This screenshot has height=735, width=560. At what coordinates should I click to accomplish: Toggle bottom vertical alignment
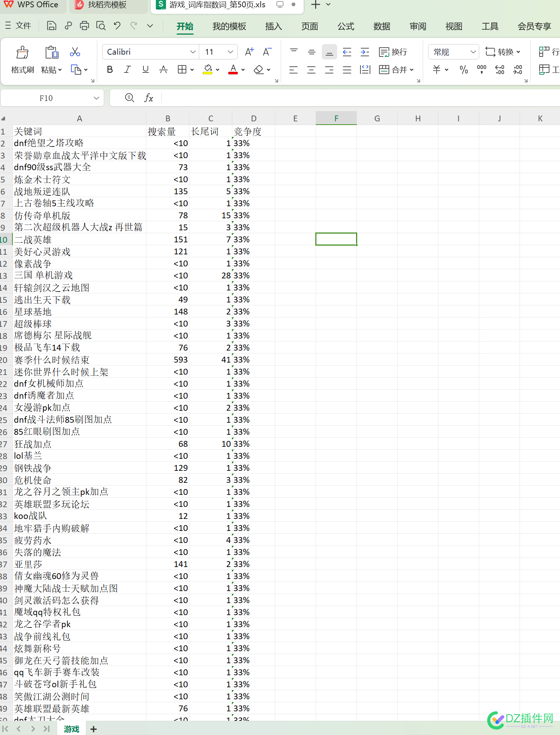click(329, 52)
